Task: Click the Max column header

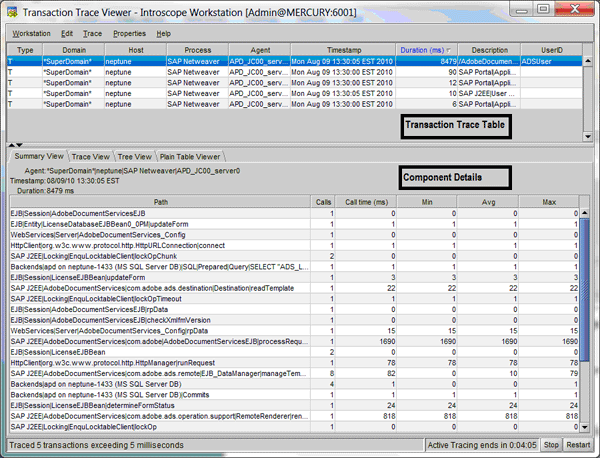Action: pyautogui.click(x=548, y=201)
